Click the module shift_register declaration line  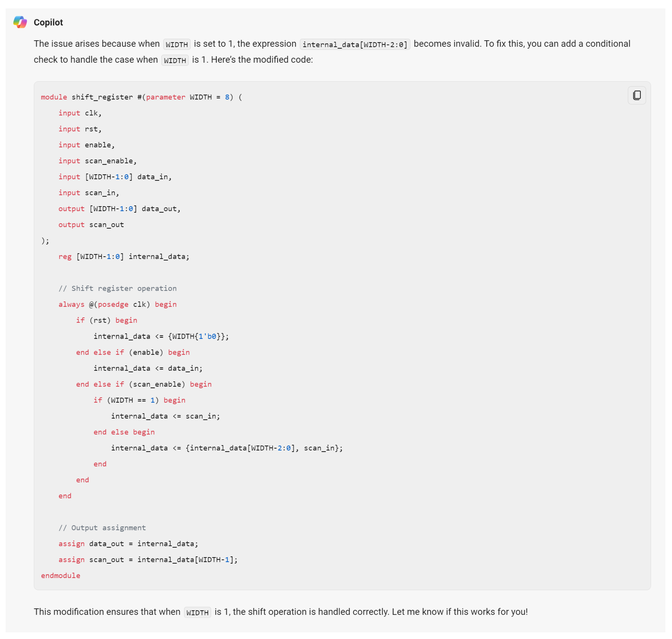pos(141,97)
